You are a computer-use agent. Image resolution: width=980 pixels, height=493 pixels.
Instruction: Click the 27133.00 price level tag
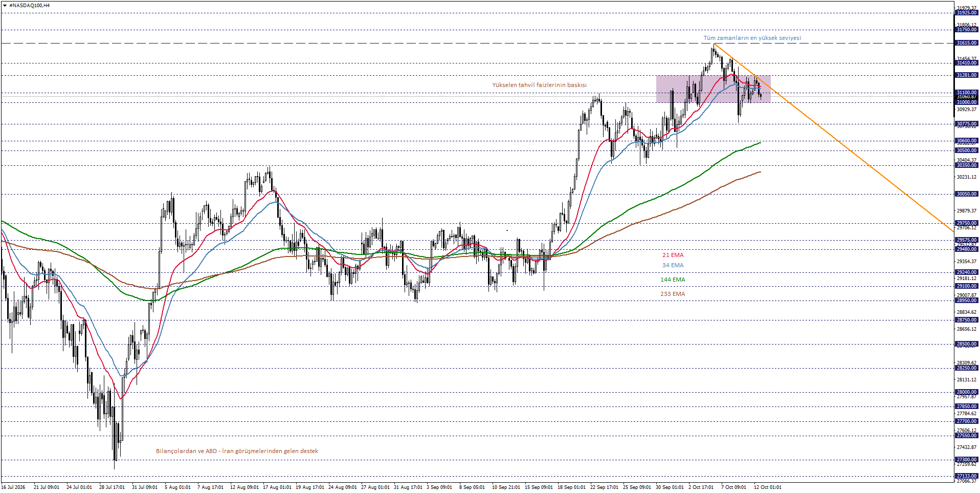pos(966,476)
